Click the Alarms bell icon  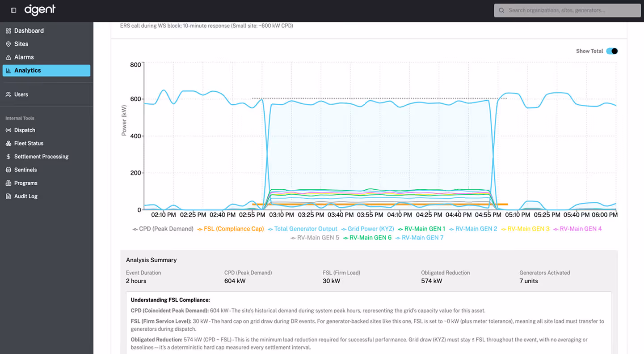click(8, 57)
